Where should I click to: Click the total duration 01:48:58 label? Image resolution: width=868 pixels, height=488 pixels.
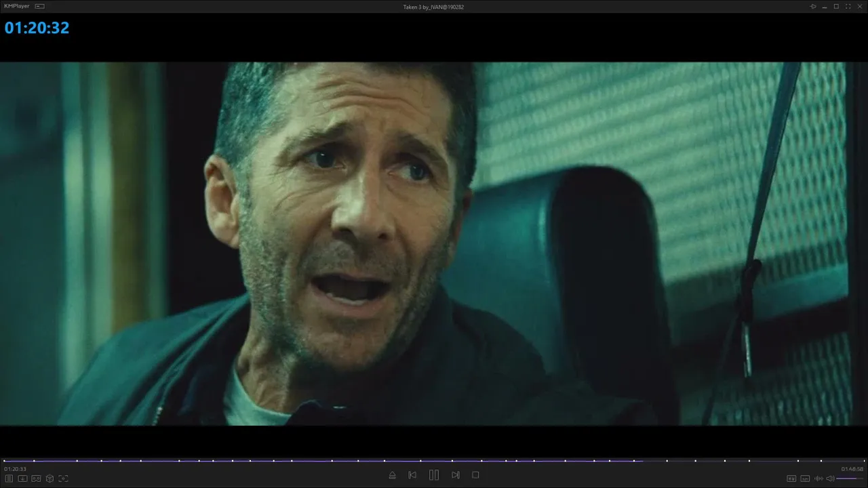[852, 469]
